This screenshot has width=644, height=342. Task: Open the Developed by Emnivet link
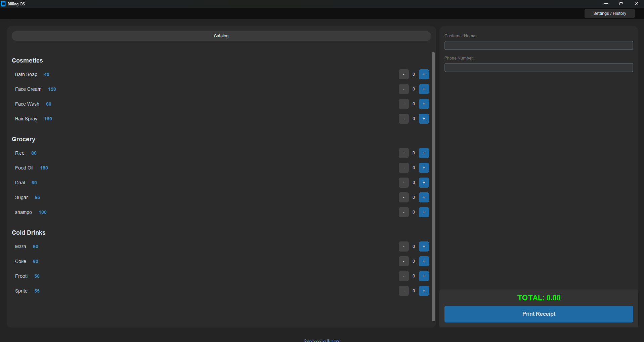click(x=322, y=340)
